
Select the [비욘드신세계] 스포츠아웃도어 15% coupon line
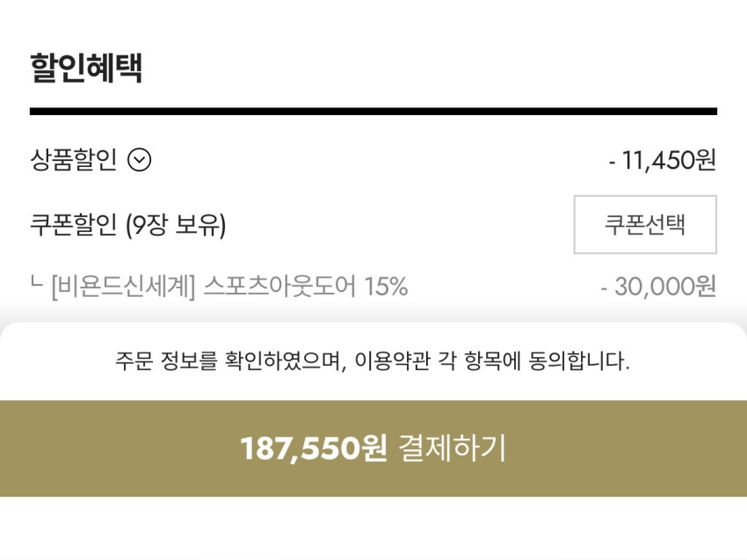[x=220, y=287]
